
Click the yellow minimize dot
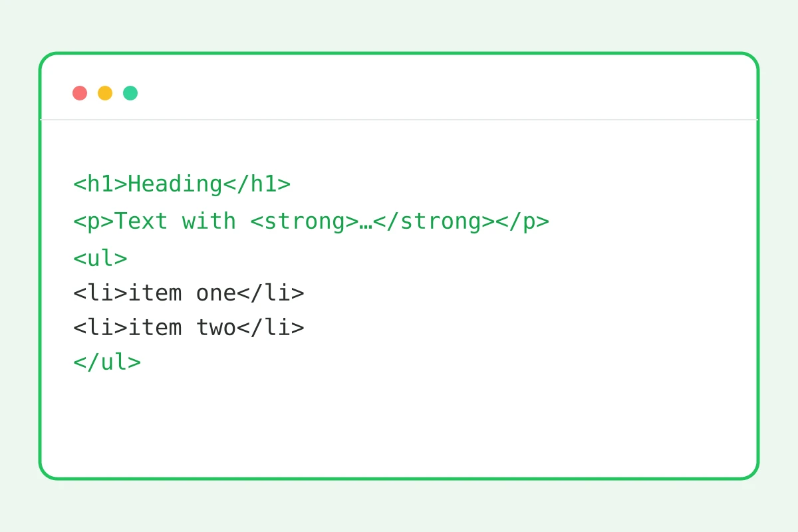tap(105, 93)
